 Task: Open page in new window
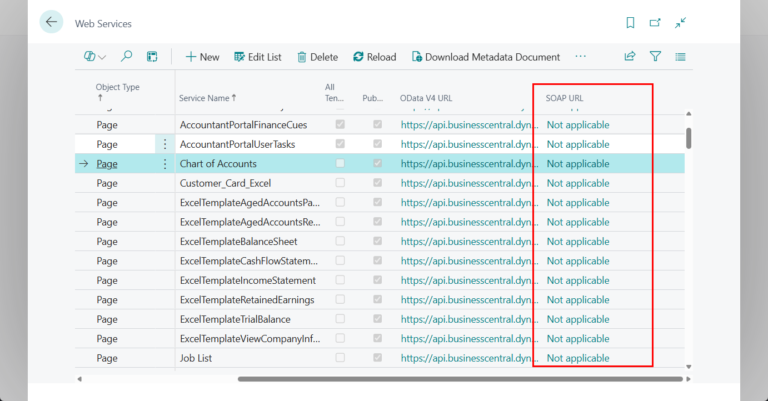[x=655, y=22]
